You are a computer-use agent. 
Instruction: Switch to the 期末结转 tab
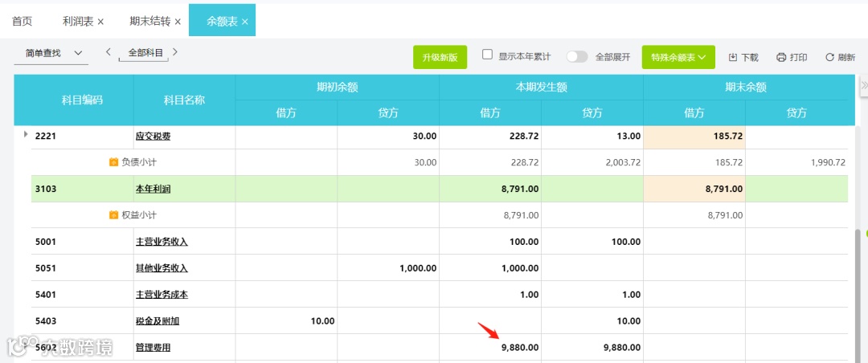(150, 21)
